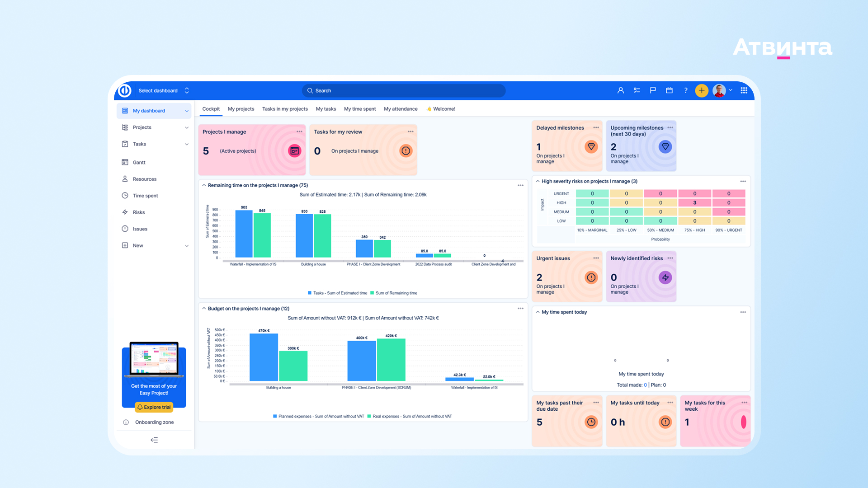The image size is (868, 488).
Task: Collapse the Remaining time chart panel
Action: point(204,185)
